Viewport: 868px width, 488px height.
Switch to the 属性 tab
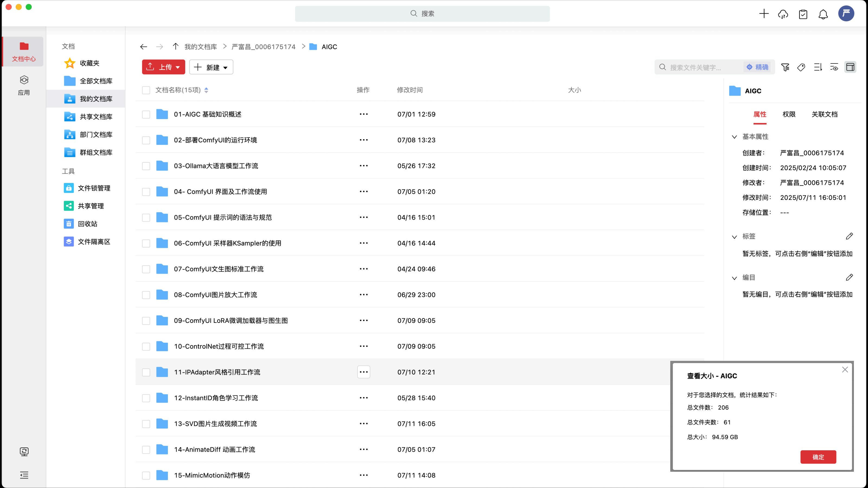[x=760, y=114]
